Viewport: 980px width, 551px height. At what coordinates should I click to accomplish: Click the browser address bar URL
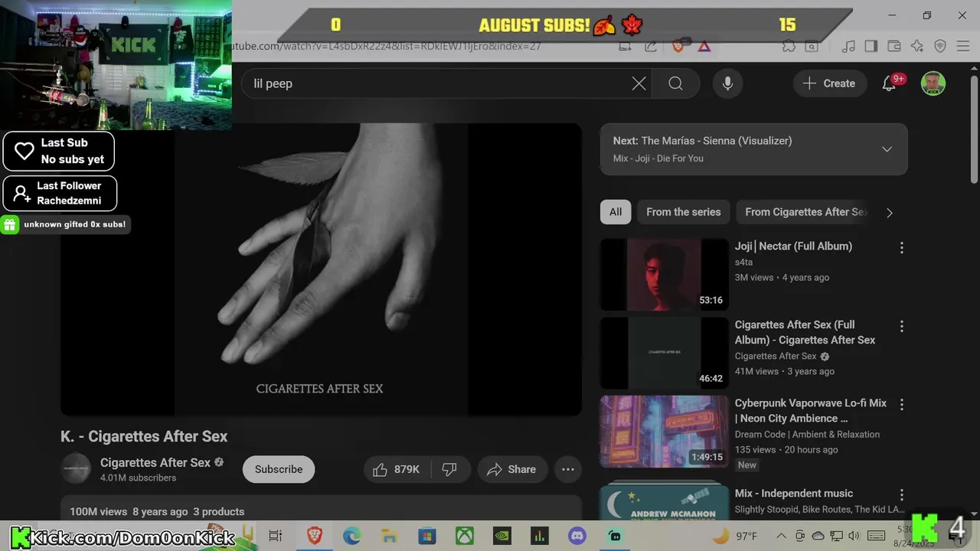(387, 46)
